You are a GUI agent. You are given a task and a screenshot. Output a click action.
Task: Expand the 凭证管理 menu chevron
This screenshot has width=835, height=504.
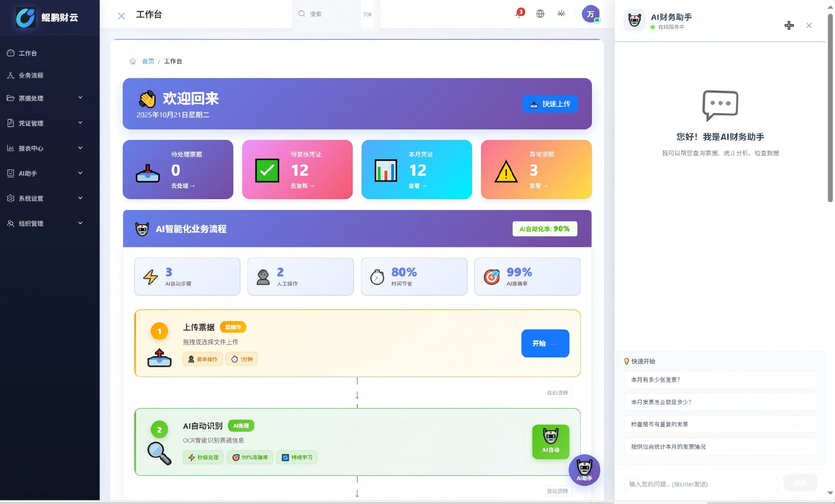[x=80, y=123]
